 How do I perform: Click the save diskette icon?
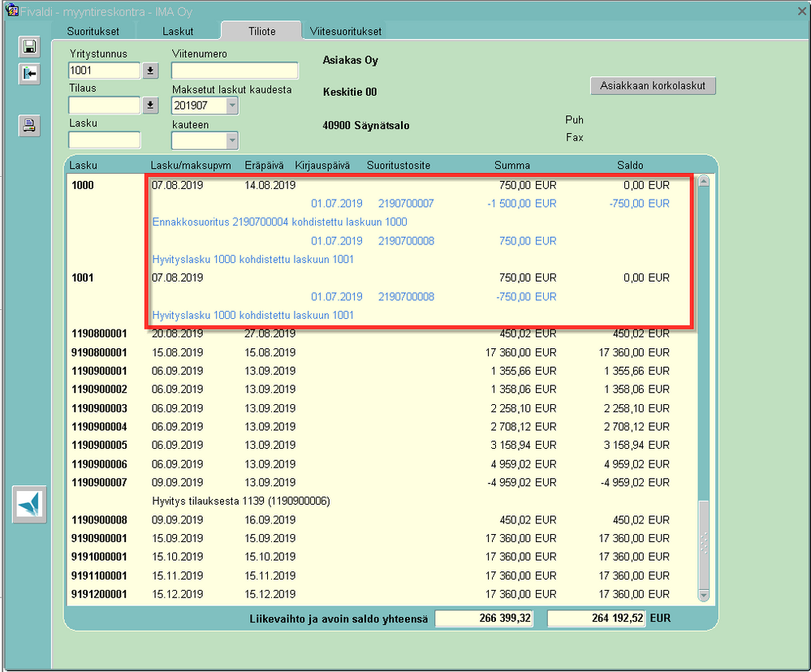(29, 47)
